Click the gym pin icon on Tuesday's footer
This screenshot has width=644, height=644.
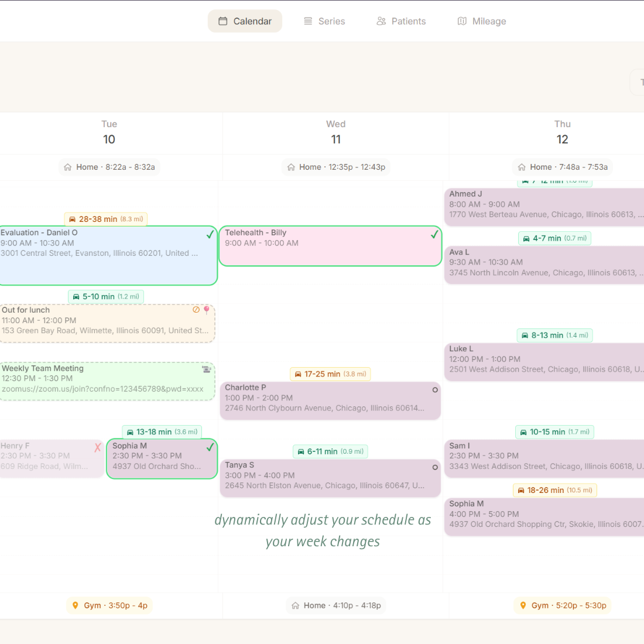pos(75,605)
